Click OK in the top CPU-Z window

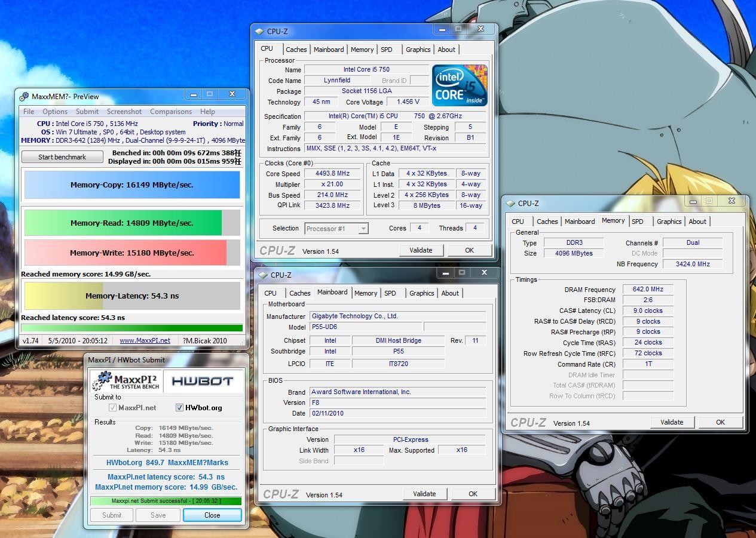click(x=469, y=250)
